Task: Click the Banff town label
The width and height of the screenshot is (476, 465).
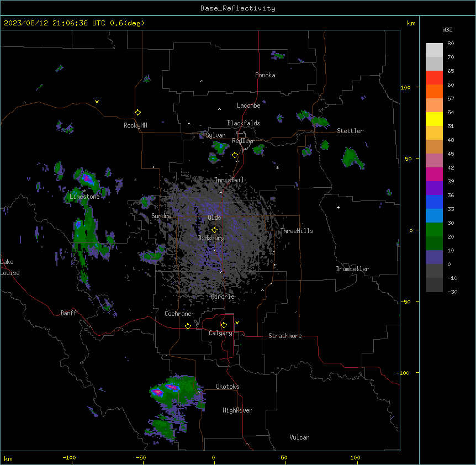Action: 68,313
